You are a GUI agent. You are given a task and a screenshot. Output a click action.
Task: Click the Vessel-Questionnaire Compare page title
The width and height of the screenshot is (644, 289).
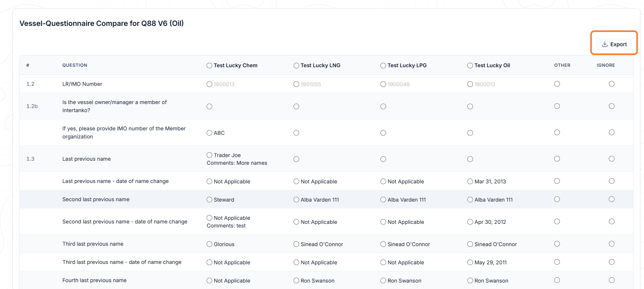click(x=101, y=23)
